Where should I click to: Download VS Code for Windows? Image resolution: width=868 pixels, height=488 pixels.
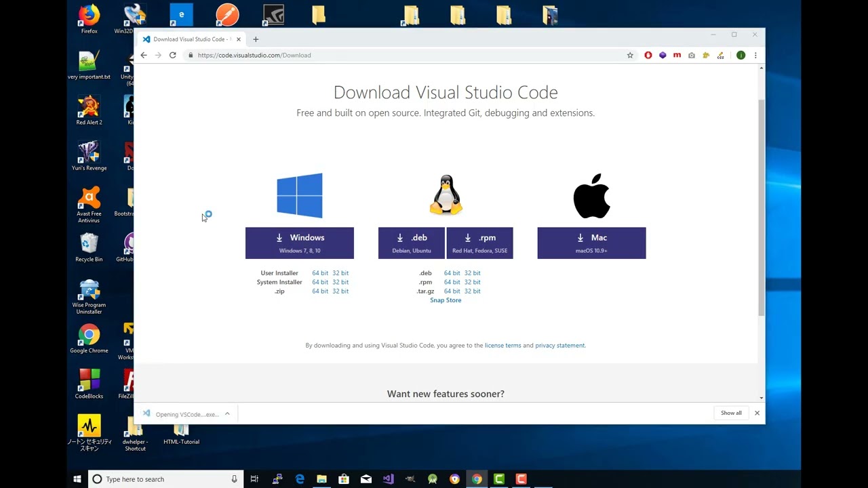click(x=300, y=243)
